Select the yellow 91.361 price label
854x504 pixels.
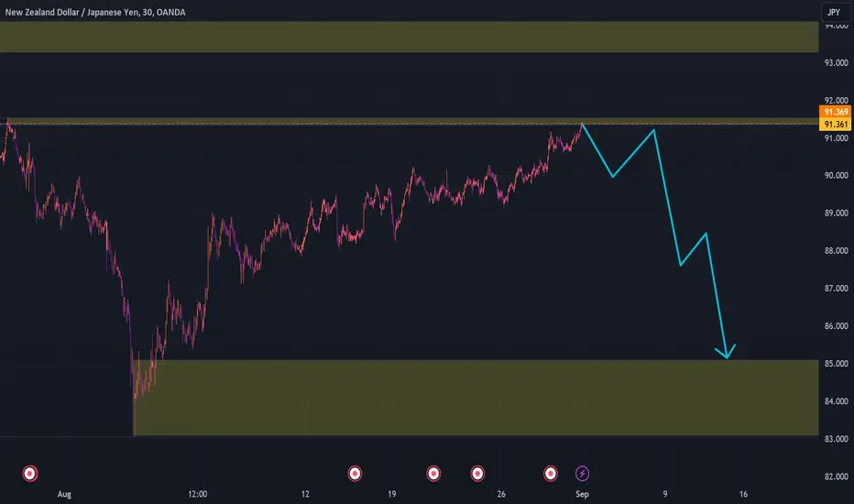(x=836, y=125)
